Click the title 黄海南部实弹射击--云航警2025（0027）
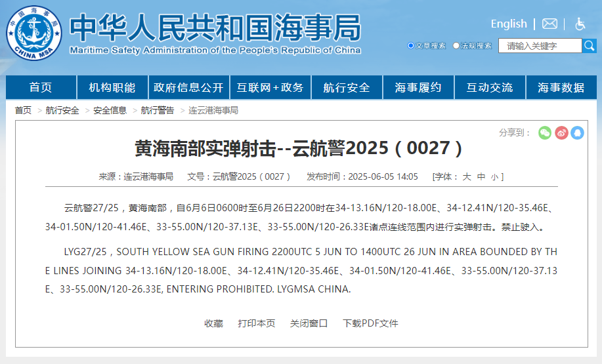 [x=299, y=148]
